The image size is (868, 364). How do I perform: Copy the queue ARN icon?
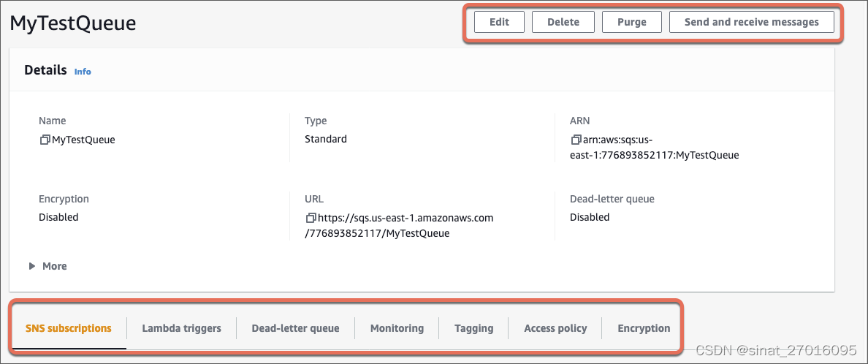tap(576, 139)
